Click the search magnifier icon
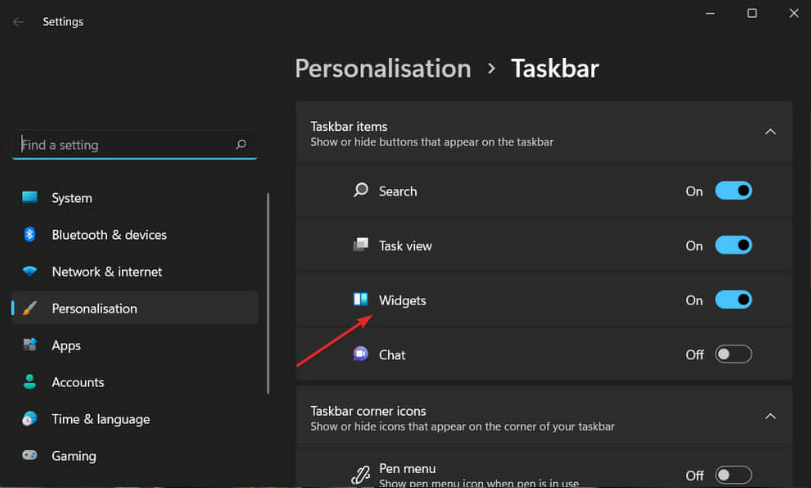This screenshot has width=811, height=488. tap(241, 145)
